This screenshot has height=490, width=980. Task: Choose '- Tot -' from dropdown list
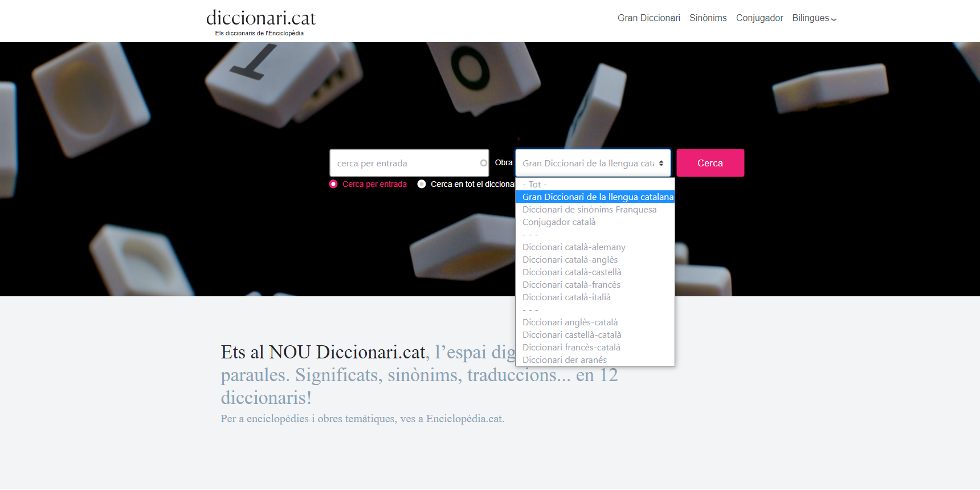tap(534, 185)
